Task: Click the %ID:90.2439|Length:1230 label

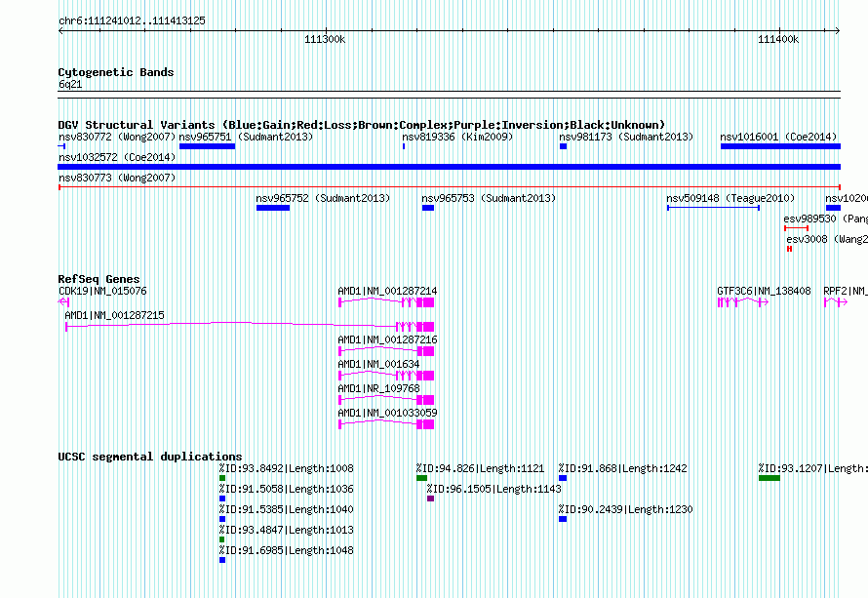Action: point(625,509)
